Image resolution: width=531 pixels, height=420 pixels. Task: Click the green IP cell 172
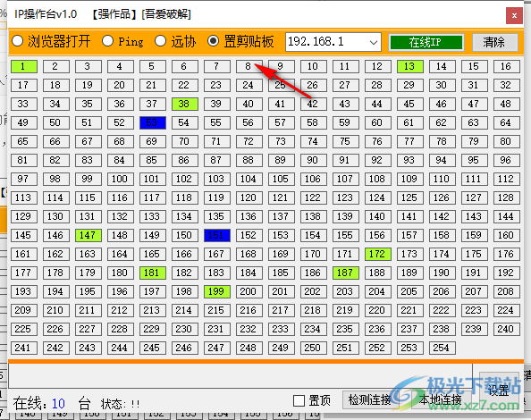[x=377, y=254]
